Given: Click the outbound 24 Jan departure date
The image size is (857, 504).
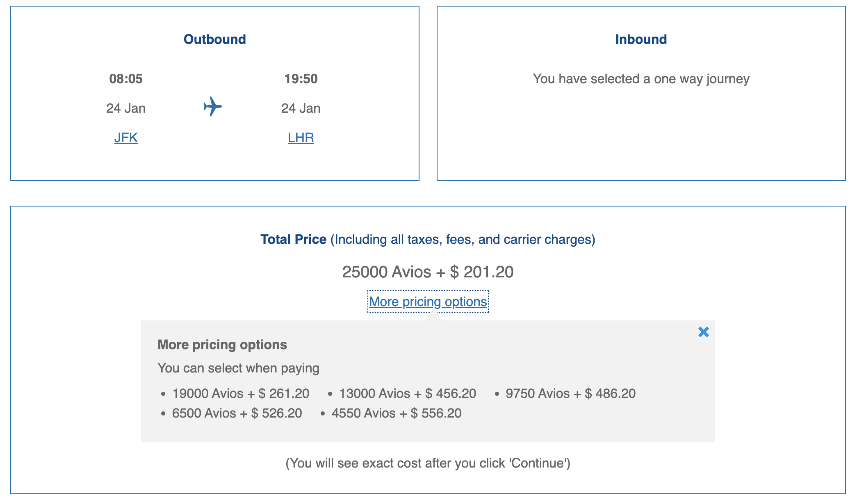Looking at the screenshot, I should (x=125, y=108).
